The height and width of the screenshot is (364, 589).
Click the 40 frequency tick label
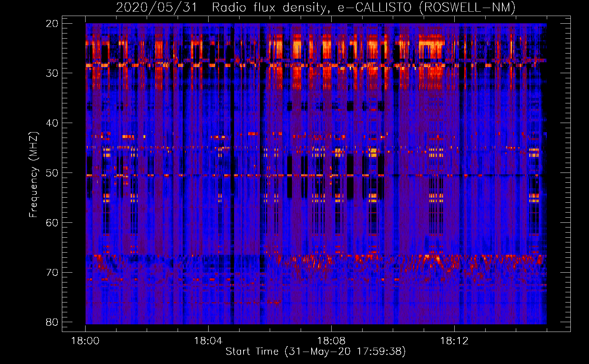[52, 123]
